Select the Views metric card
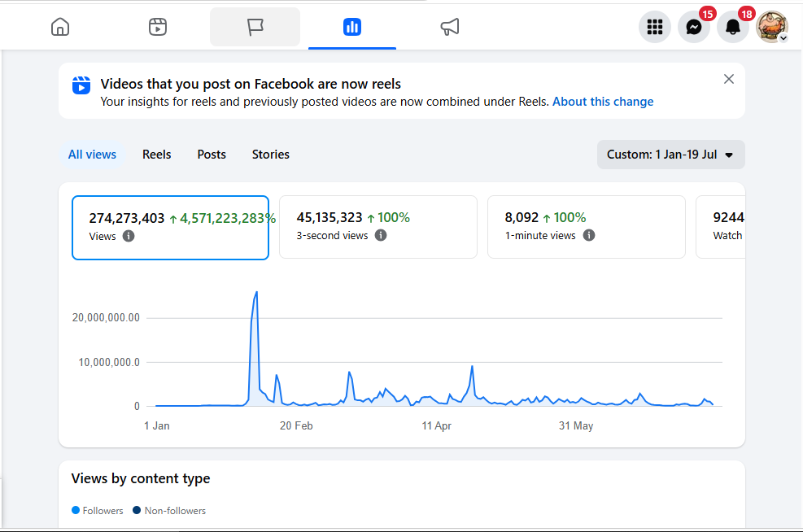Image resolution: width=803 pixels, height=532 pixels. [171, 227]
